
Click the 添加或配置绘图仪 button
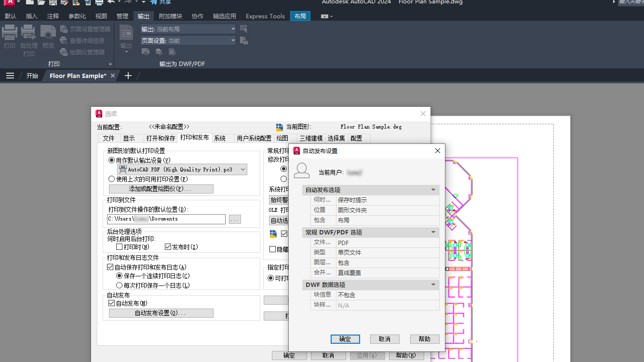pyautogui.click(x=161, y=189)
